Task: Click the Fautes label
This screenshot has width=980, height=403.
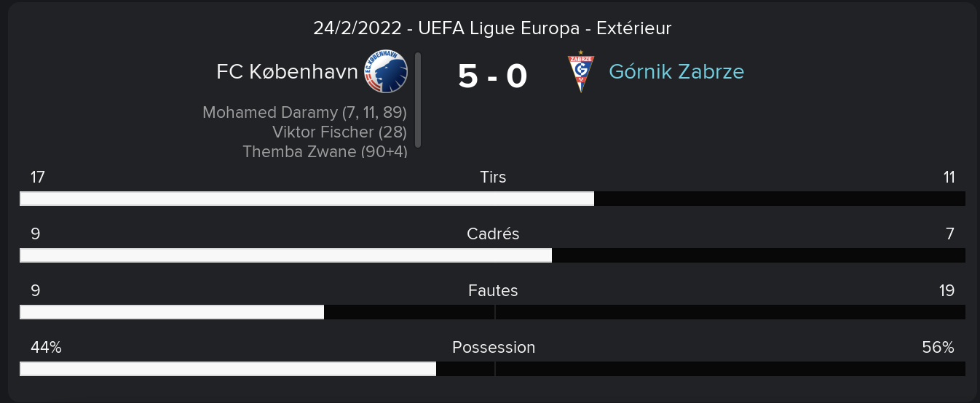Action: coord(493,290)
